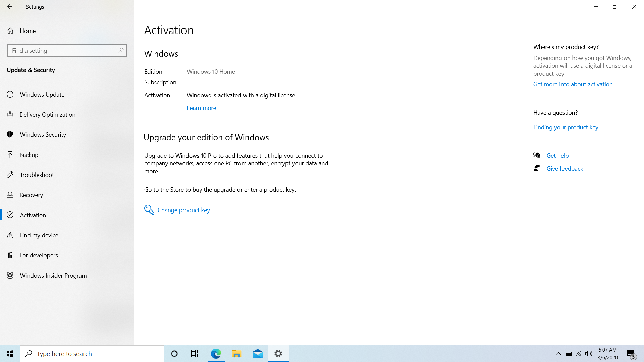Open the Action Center notifications icon

pyautogui.click(x=631, y=354)
